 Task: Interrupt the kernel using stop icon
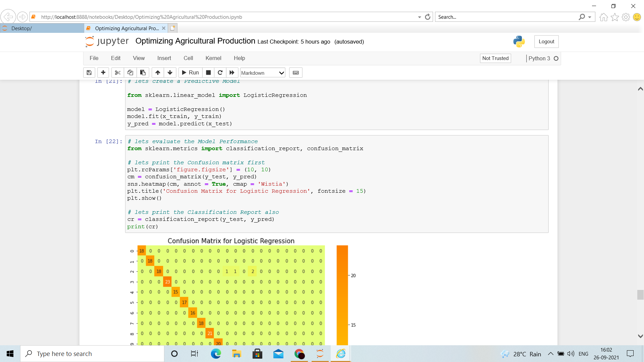tap(208, 72)
